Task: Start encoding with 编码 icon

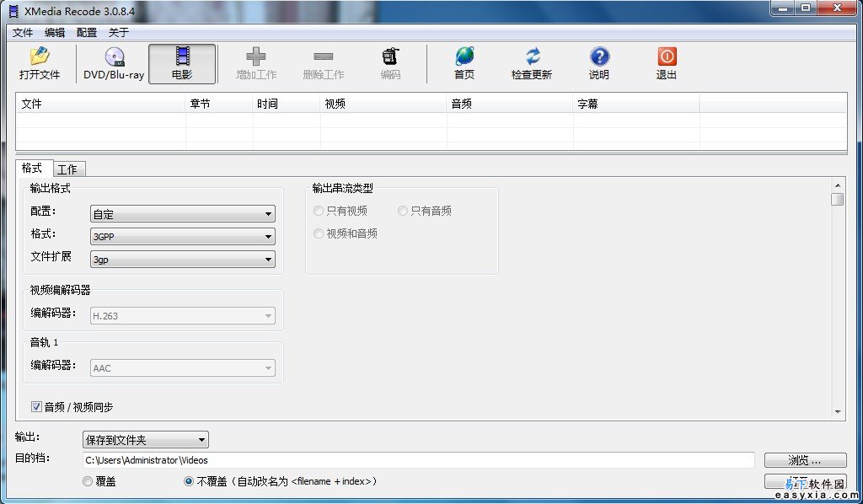Action: (x=390, y=64)
